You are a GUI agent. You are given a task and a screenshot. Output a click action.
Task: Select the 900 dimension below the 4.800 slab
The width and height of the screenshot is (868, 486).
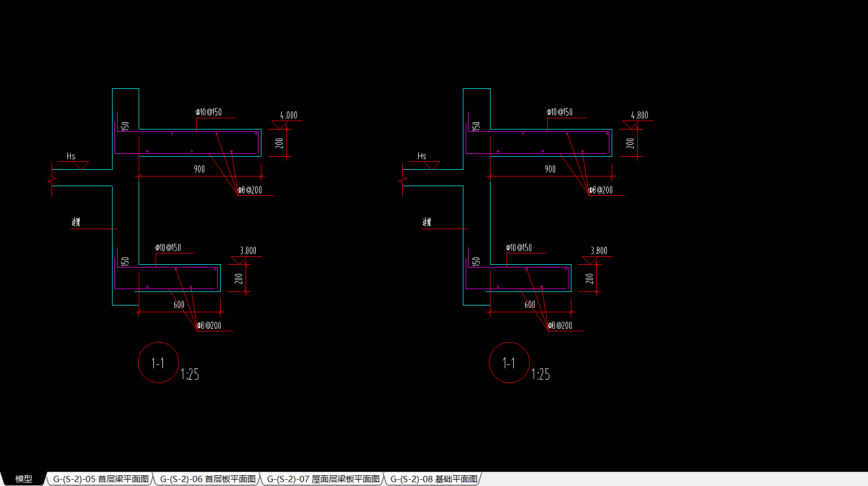550,169
